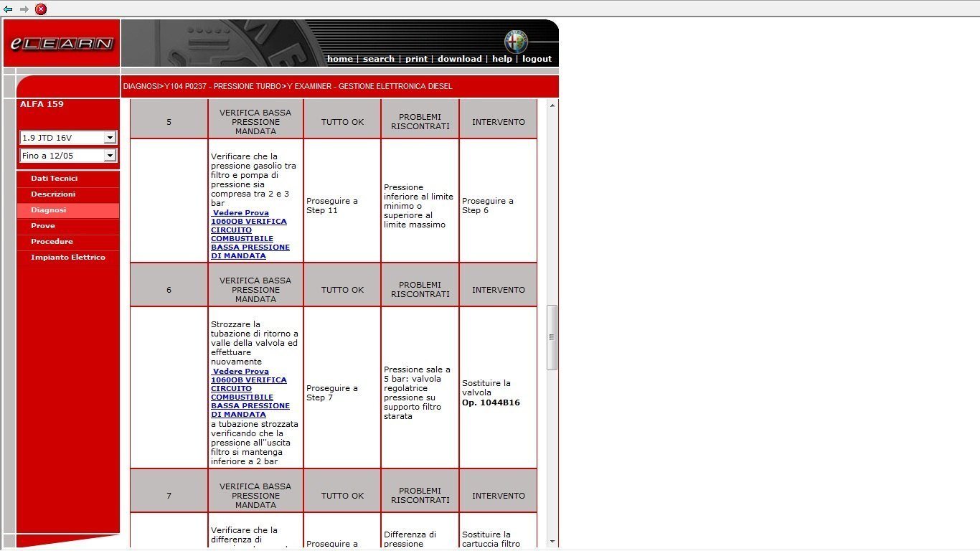980x551 pixels.
Task: Click 'Proseguire a Step 6' intervention cell
Action: 498,201
